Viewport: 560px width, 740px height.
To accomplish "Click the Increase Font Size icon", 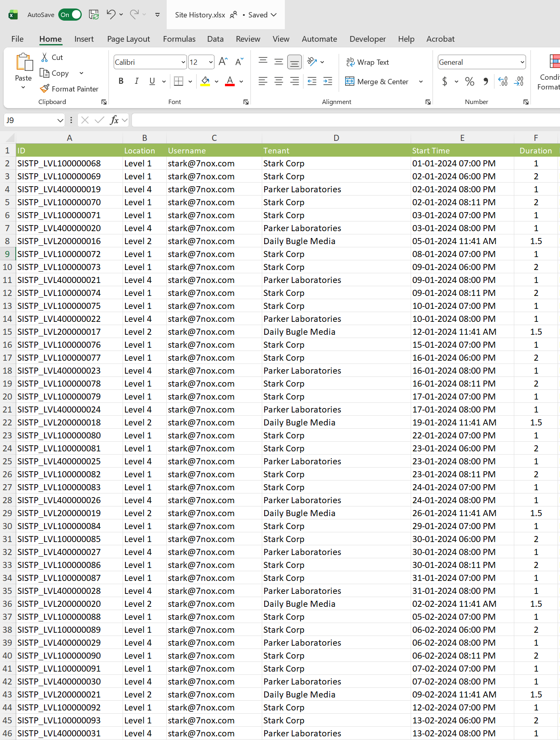I will [223, 62].
